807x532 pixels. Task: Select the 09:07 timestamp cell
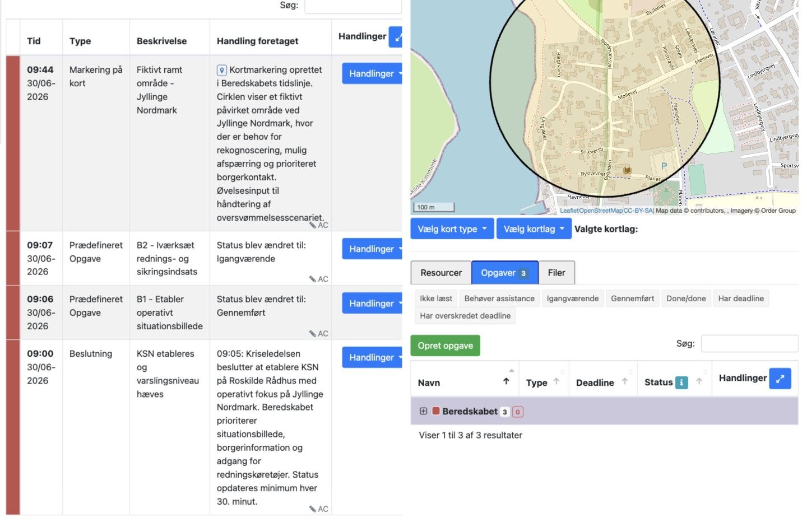tap(40, 258)
